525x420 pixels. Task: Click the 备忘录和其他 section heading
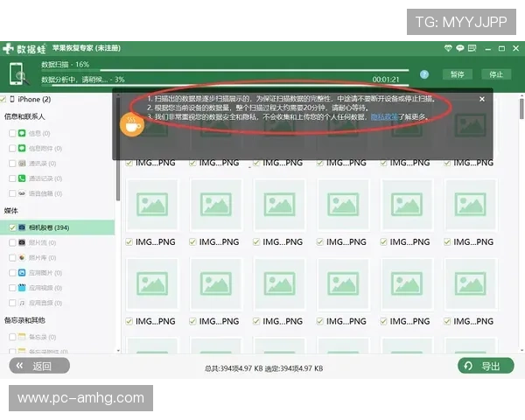coord(24,320)
